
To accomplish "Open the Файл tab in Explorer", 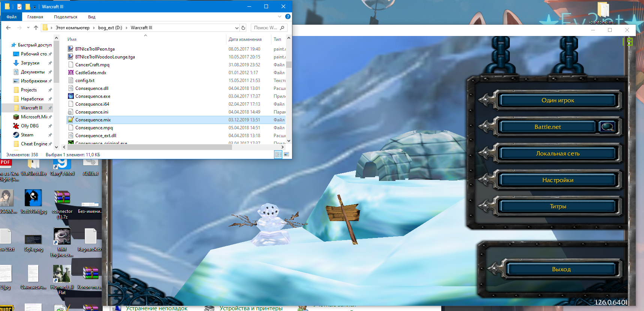I will (12, 17).
